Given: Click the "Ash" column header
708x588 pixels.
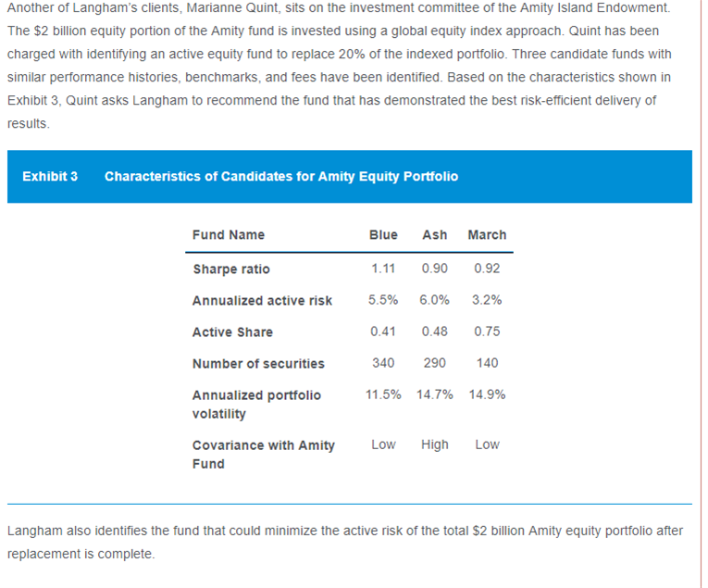Looking at the screenshot, I should coord(435,235).
